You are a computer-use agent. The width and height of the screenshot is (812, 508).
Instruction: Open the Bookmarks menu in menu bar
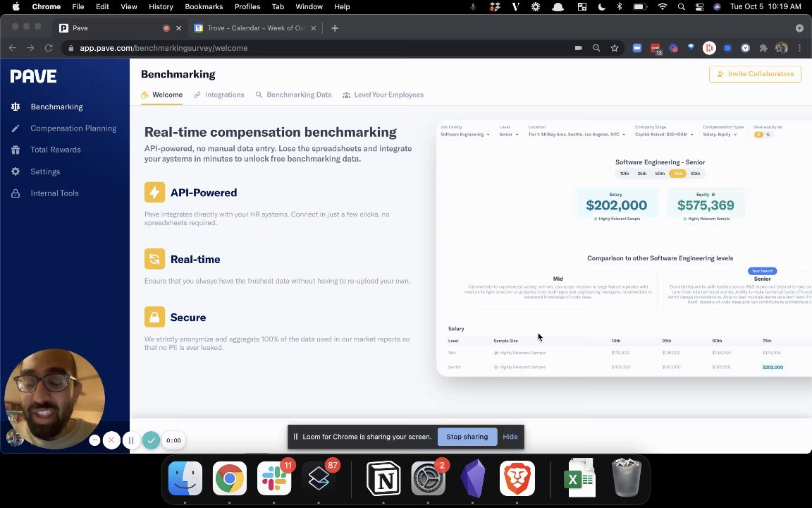click(204, 7)
